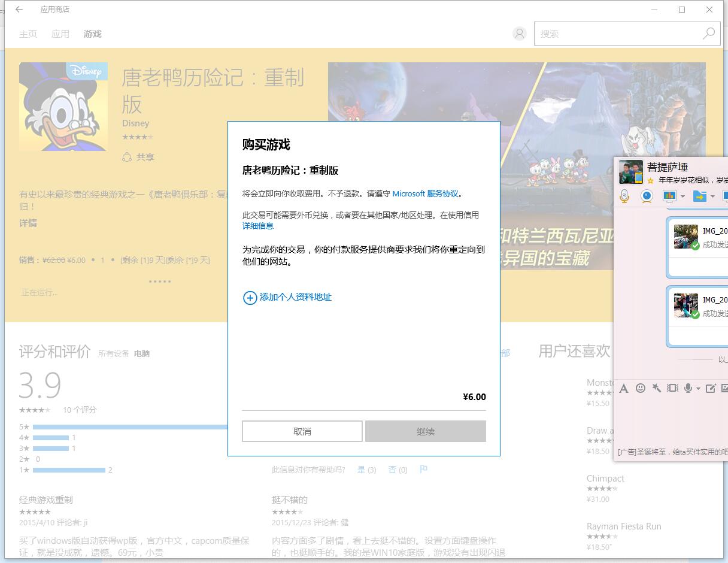Click the 10 个评分 rating count

coord(80,410)
